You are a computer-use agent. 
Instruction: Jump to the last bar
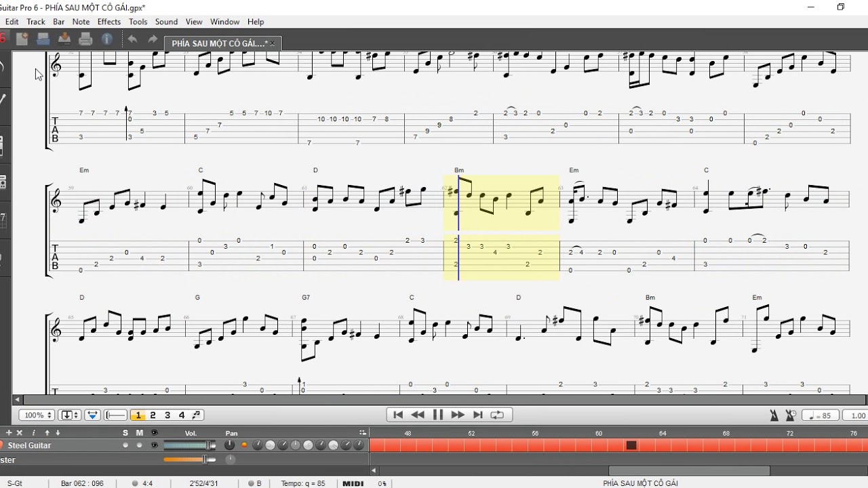477,415
